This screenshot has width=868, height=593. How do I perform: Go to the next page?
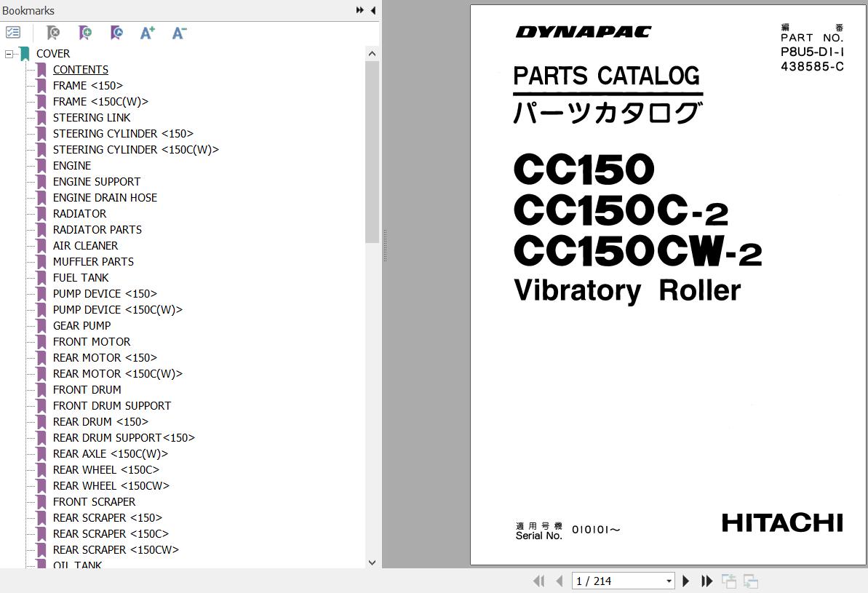pyautogui.click(x=685, y=581)
